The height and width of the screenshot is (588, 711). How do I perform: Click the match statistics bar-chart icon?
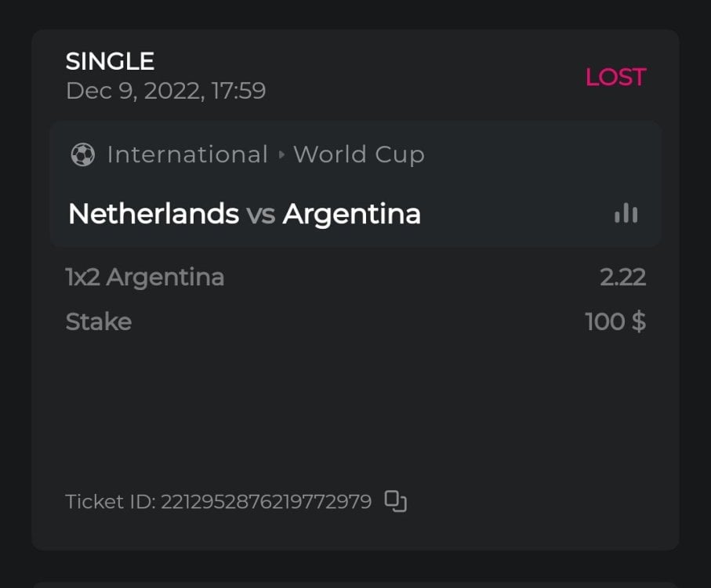[626, 213]
